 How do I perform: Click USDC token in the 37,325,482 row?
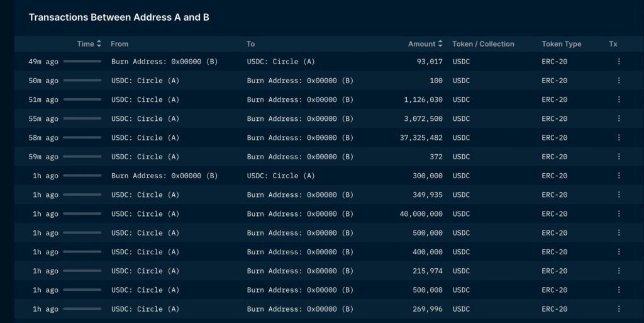(461, 138)
